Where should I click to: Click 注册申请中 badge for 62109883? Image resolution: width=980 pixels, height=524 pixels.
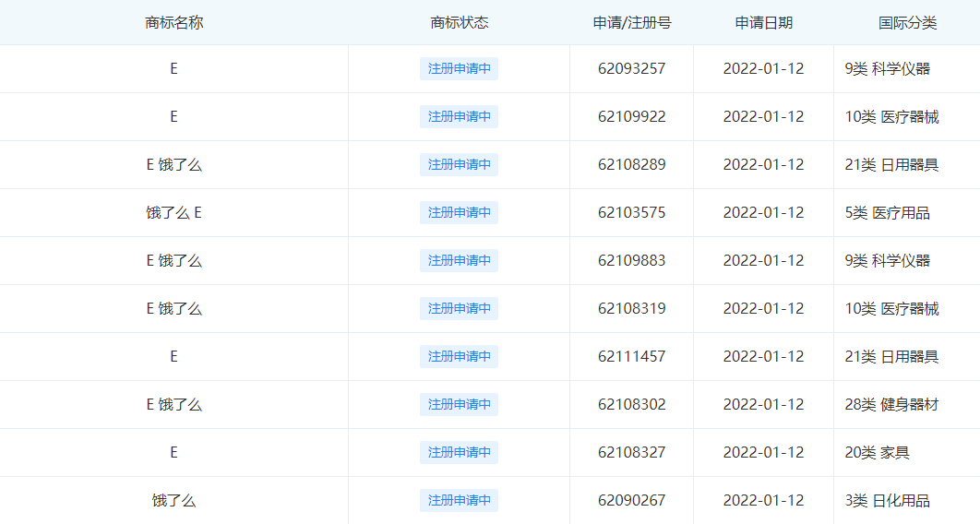(x=459, y=260)
